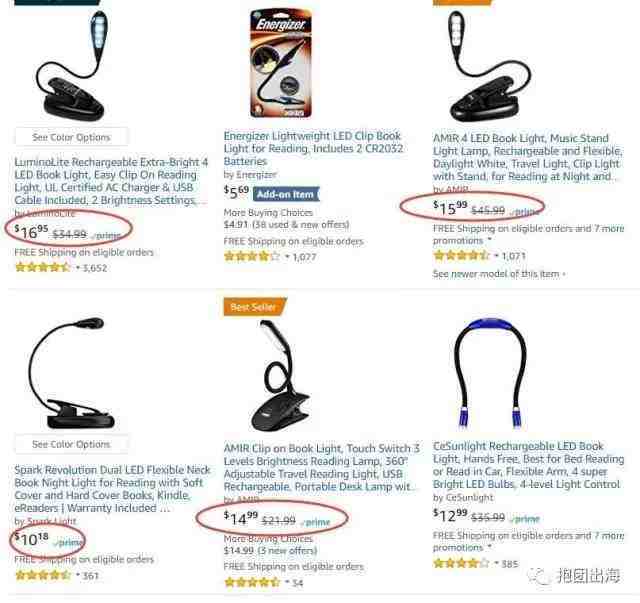Click See Color Options under Spark Revolution light
Screen dimensions: 640x603
click(x=71, y=444)
